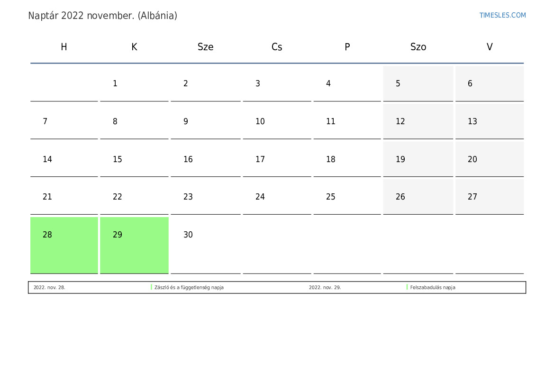Click the legend text Felszabadulás napja

pyautogui.click(x=433, y=288)
